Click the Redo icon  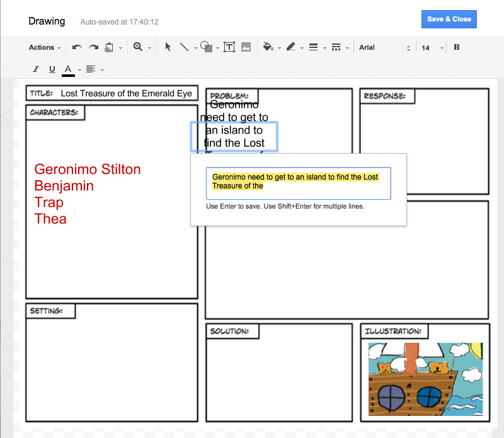(x=93, y=47)
